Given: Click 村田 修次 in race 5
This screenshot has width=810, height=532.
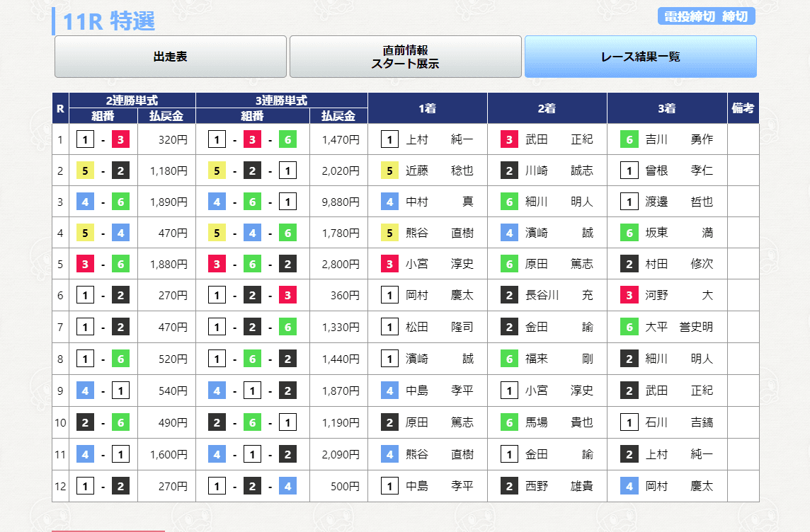Looking at the screenshot, I should (x=679, y=264).
